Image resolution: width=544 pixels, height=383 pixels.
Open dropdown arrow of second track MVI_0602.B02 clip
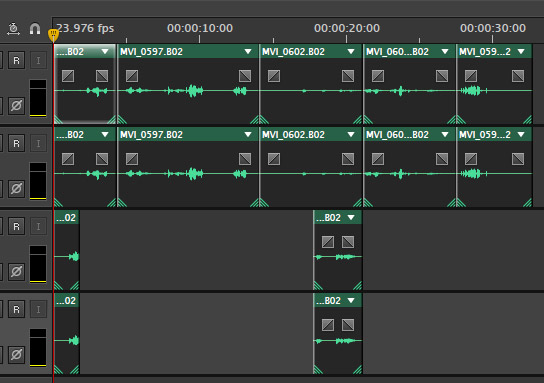[351, 135]
